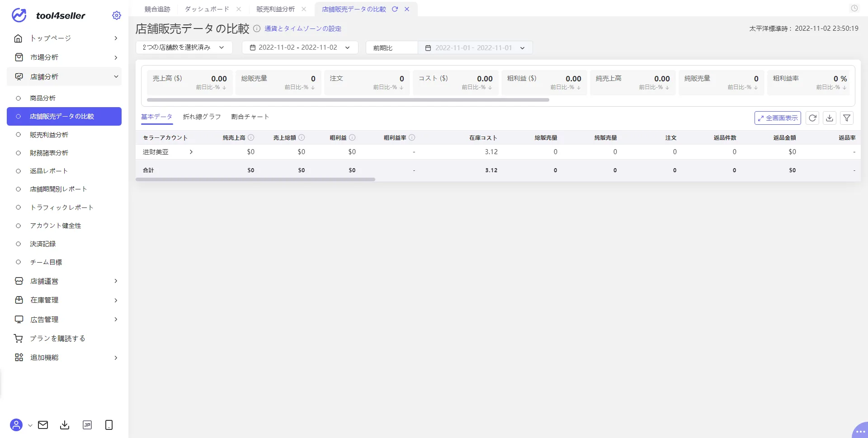Click the 在庫管理 box icon
Image resolution: width=868 pixels, height=438 pixels.
[x=19, y=300]
